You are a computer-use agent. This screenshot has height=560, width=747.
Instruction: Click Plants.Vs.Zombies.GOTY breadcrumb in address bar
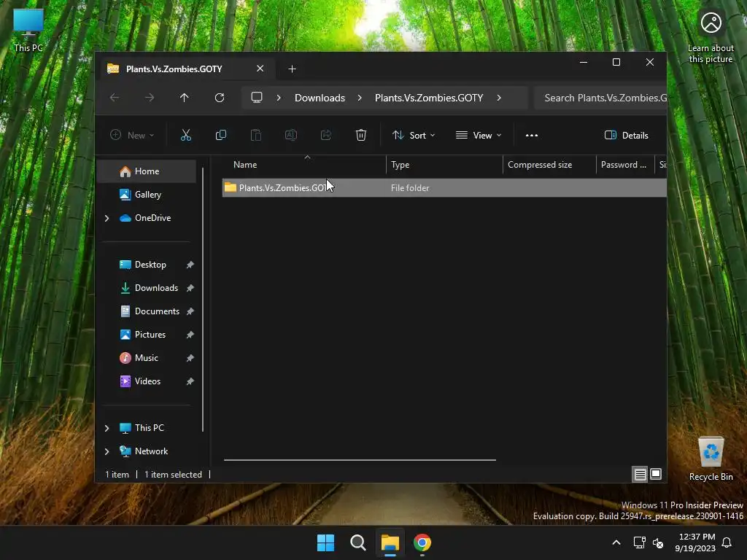(x=429, y=98)
